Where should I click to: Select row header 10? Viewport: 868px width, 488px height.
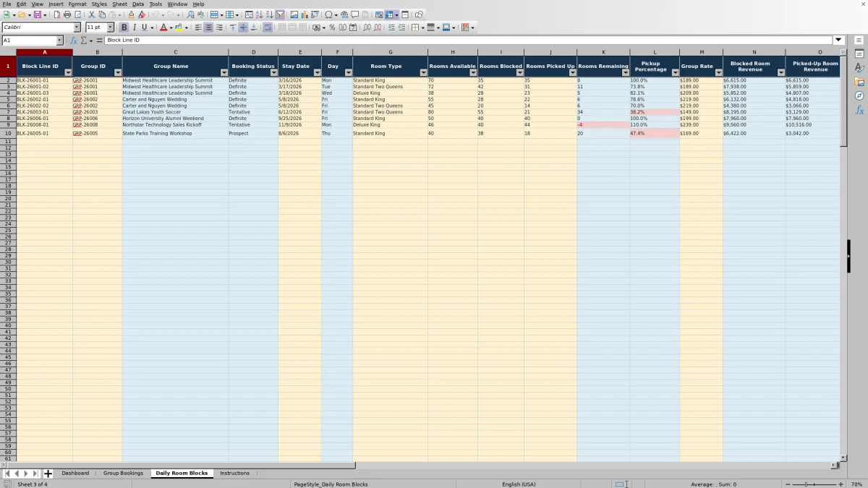click(x=8, y=134)
